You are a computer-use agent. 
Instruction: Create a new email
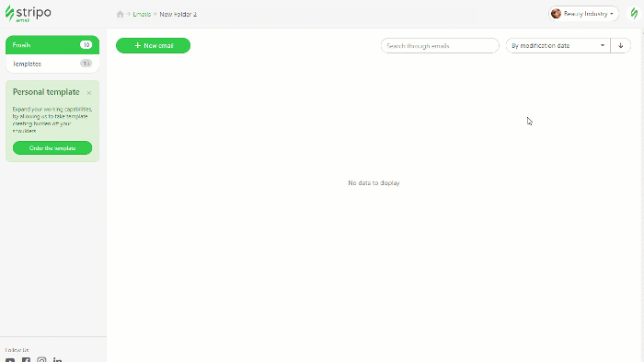[154, 46]
